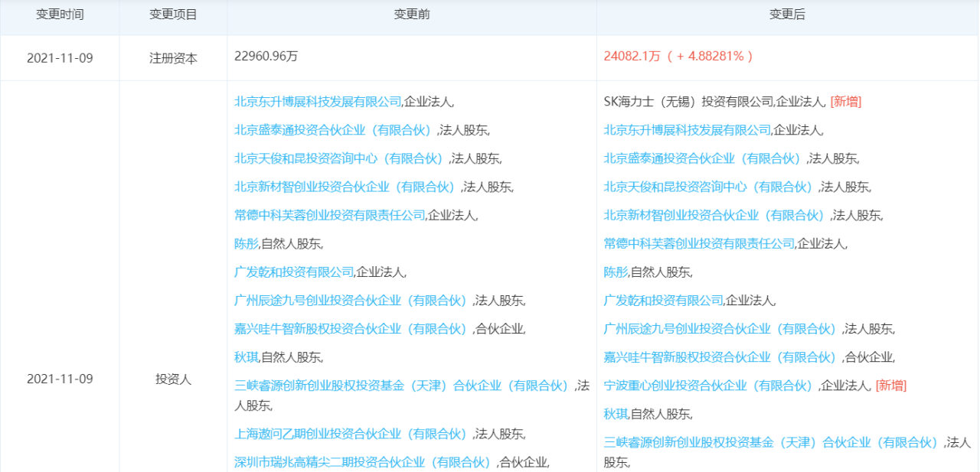Screen dimensions: 980x472
Task: Open 北京新材智创业投资合伙企业 link in 变更后 column
Action: coord(717,215)
